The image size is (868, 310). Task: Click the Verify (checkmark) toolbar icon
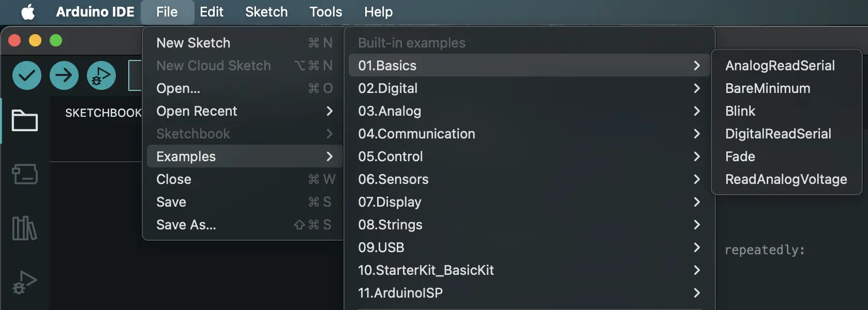click(x=26, y=75)
